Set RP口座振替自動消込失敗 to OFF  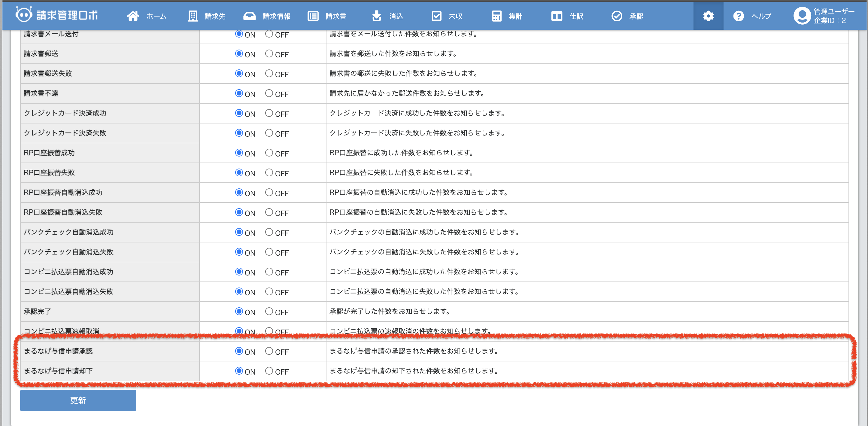point(269,212)
